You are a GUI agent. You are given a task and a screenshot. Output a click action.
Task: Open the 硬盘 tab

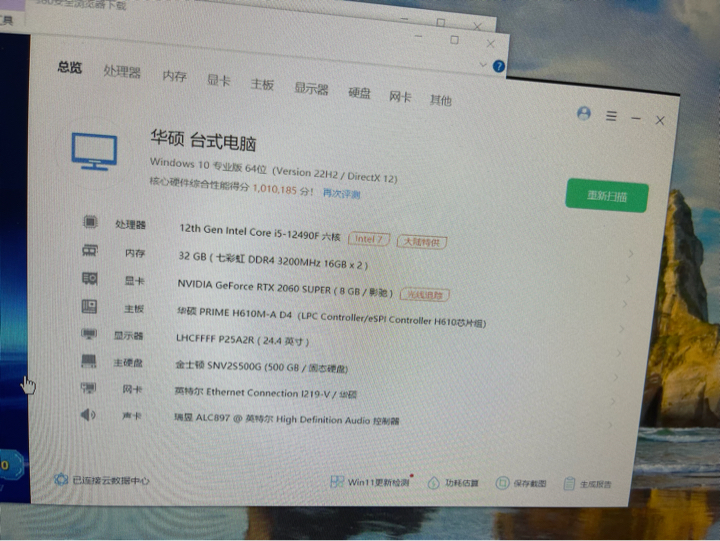359,93
